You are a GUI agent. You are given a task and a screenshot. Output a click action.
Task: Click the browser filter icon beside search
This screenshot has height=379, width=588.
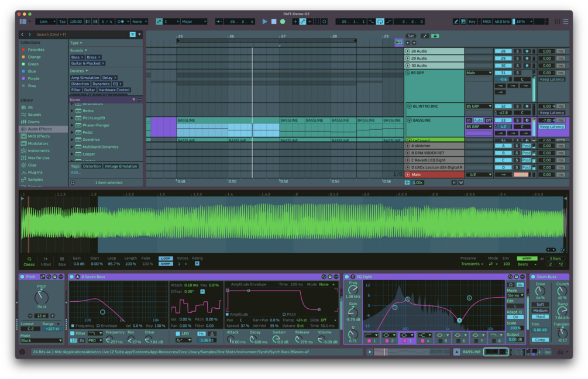coord(133,35)
